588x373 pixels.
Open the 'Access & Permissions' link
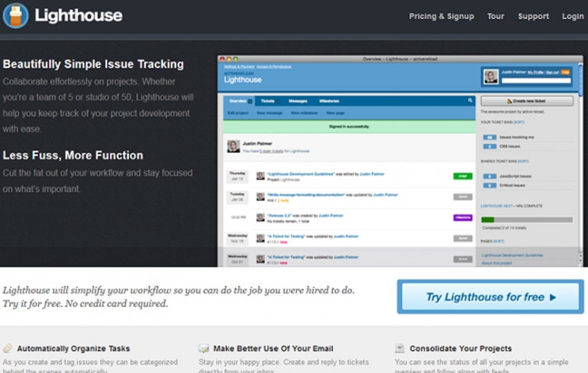274,66
